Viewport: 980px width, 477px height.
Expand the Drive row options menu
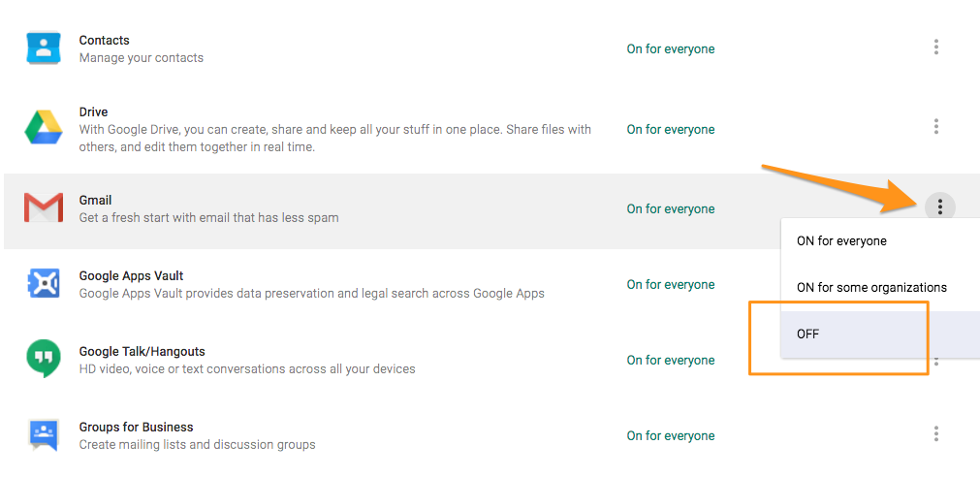point(936,127)
